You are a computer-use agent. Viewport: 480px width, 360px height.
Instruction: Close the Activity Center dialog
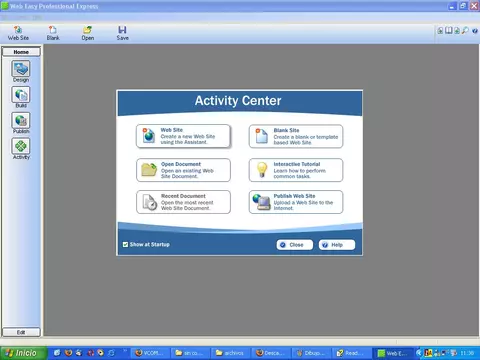(295, 245)
